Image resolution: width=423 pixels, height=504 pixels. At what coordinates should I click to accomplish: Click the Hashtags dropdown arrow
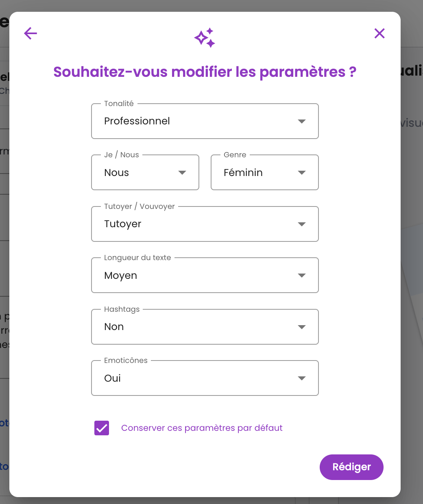tap(302, 327)
